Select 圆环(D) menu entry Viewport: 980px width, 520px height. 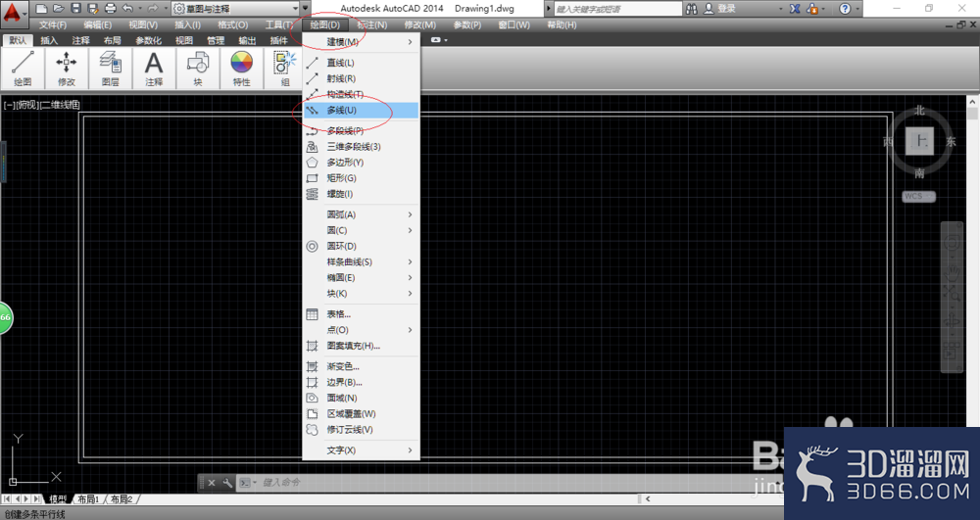click(x=362, y=247)
